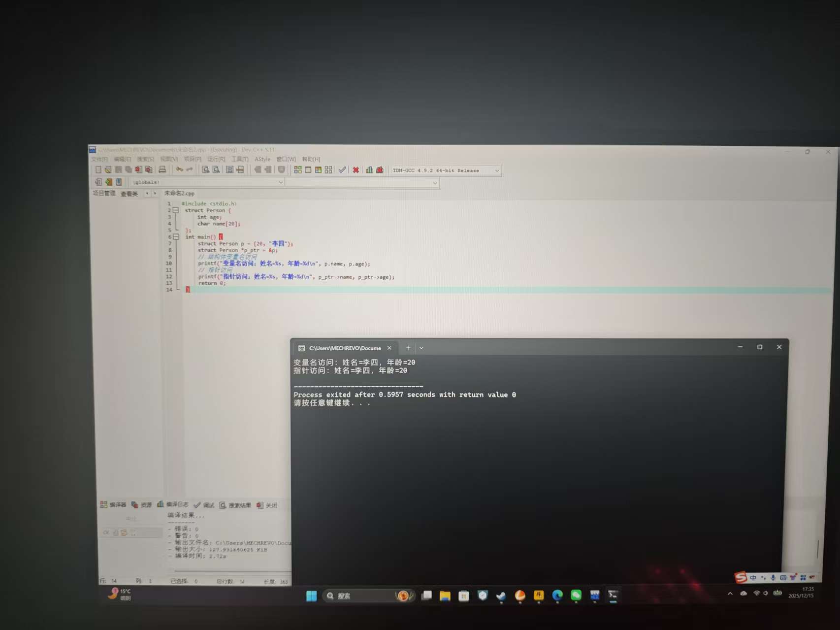Open File Explorer from the taskbar
Viewport: 840px width, 630px height.
[x=445, y=596]
